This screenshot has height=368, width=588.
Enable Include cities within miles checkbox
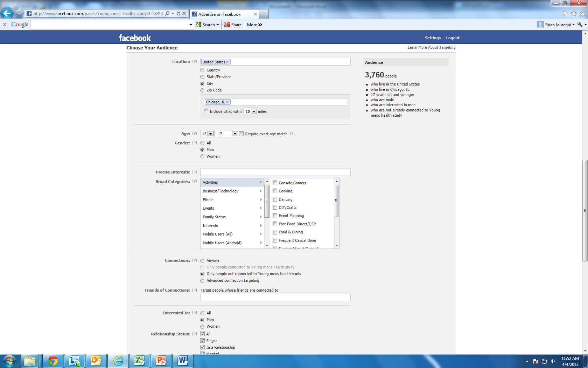[206, 111]
